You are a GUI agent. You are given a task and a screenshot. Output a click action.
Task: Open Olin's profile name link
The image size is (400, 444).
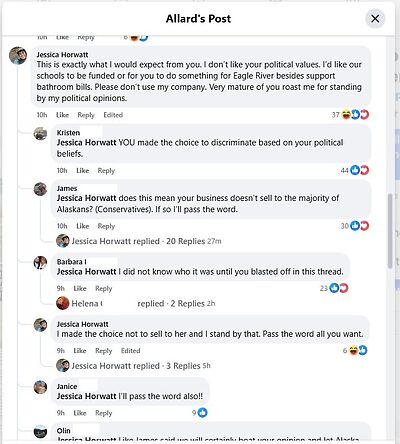[63, 431]
